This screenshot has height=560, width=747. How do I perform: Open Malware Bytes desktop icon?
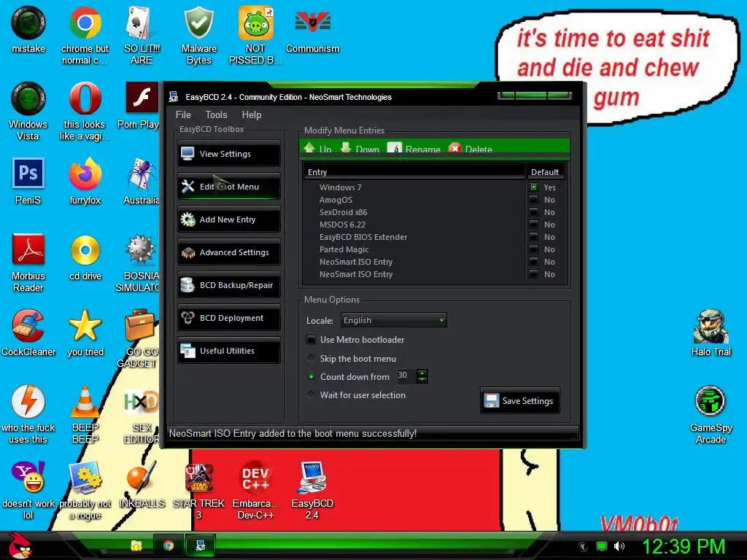(x=198, y=36)
